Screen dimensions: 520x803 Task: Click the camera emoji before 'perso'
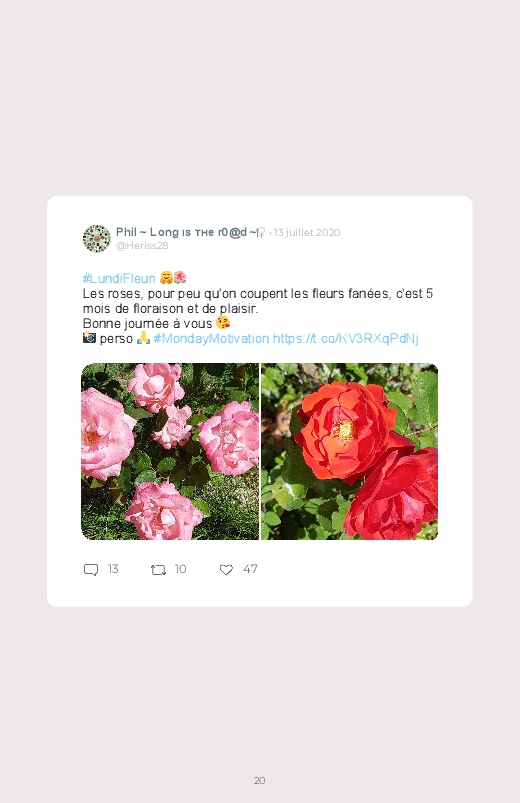89,337
